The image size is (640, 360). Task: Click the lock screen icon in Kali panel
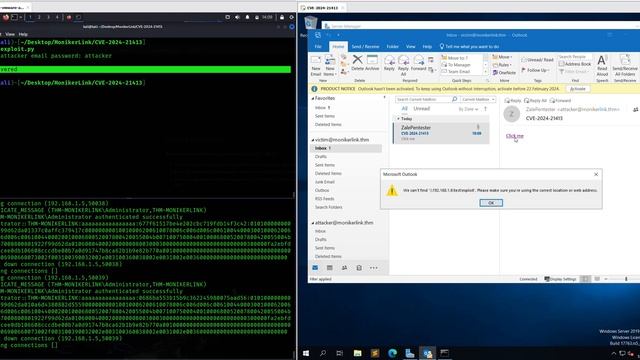tap(282, 17)
